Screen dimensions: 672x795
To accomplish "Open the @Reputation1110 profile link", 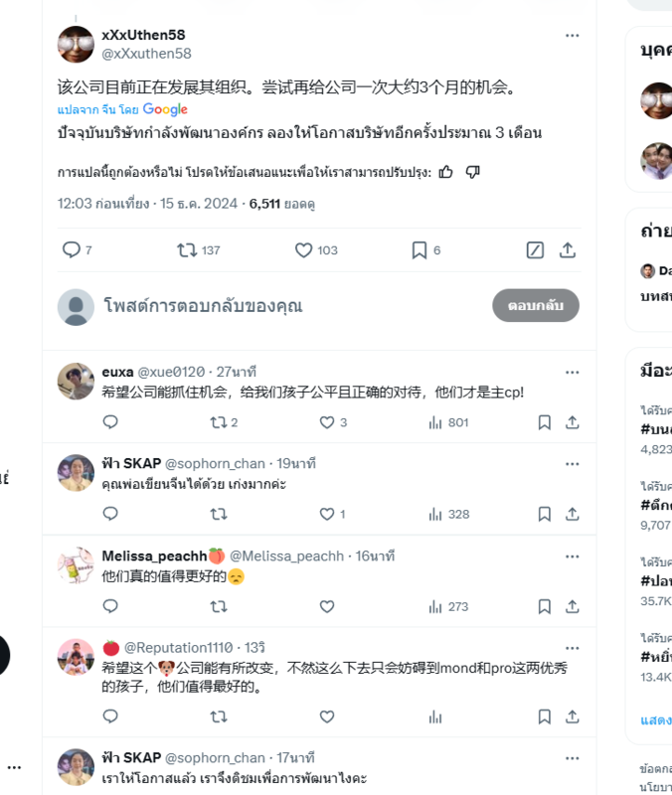I will tap(179, 648).
